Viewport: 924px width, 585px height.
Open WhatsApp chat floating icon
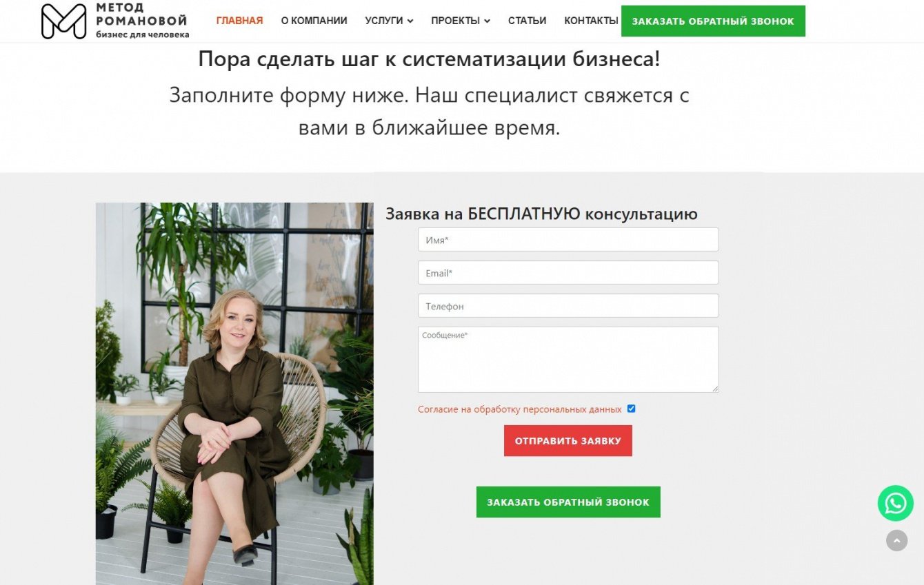895,503
